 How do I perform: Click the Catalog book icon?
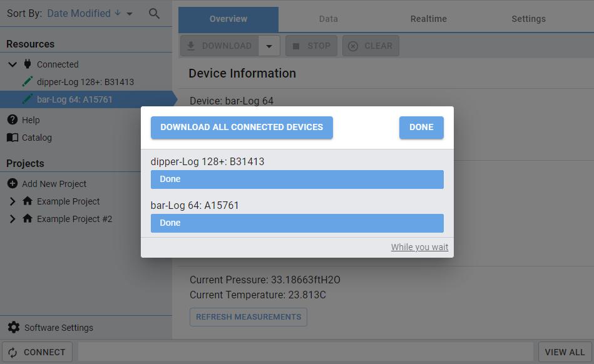tap(13, 138)
